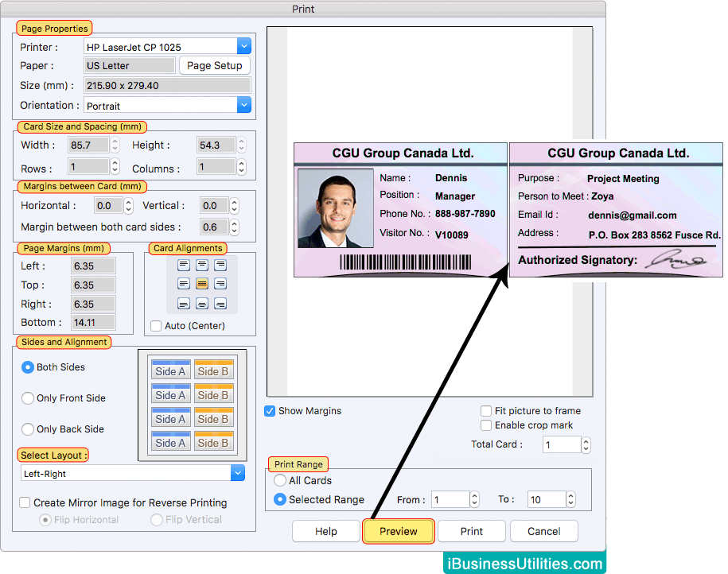Image resolution: width=728 pixels, height=574 pixels.
Task: Click the Right page margin field
Action: (93, 304)
